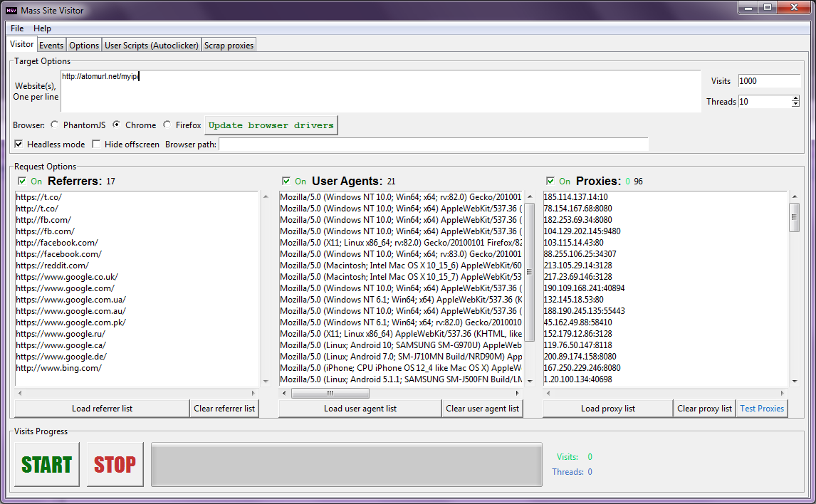Click Update browser drivers button
Image resolution: width=816 pixels, height=504 pixels.
coord(271,125)
